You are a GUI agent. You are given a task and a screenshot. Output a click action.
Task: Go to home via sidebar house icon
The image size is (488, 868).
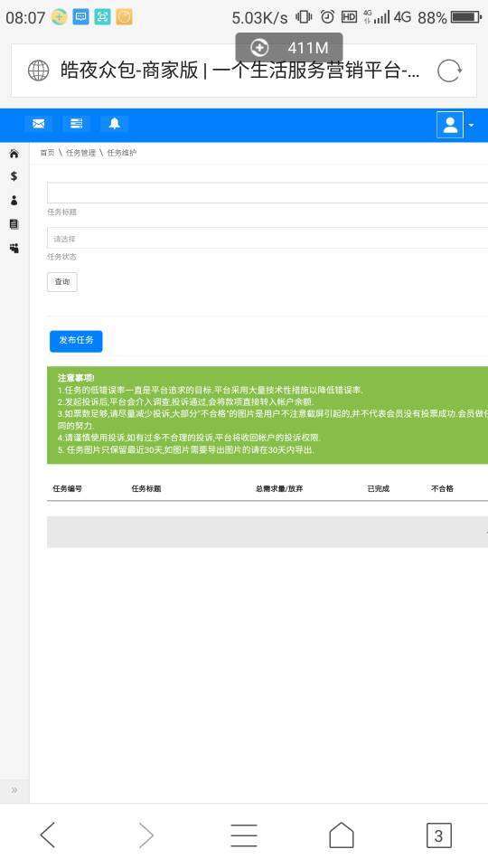(14, 154)
